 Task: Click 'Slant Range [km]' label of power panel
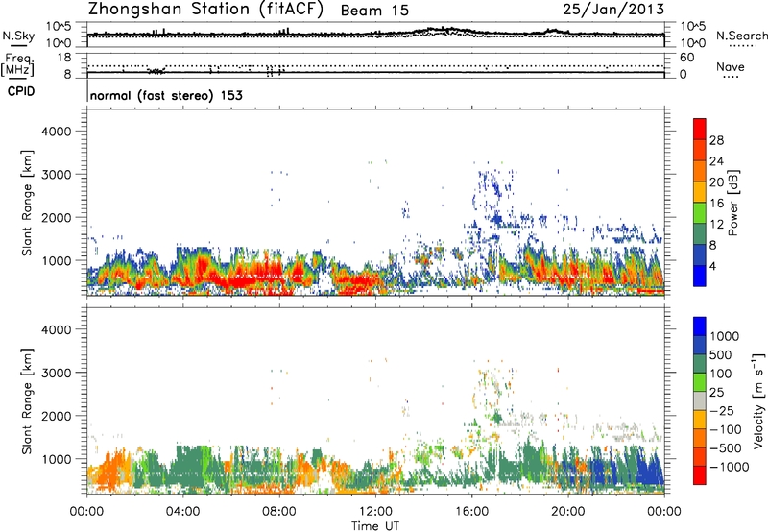(x=27, y=203)
